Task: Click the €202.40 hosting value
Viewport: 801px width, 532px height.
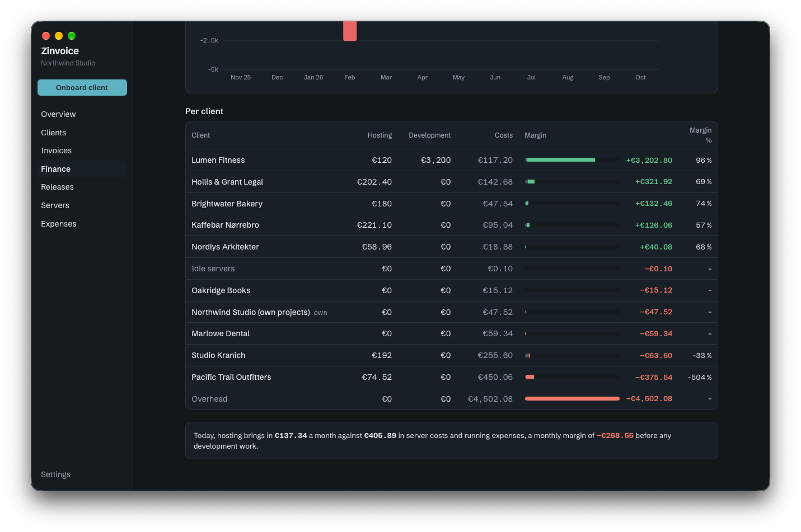Action: [374, 182]
